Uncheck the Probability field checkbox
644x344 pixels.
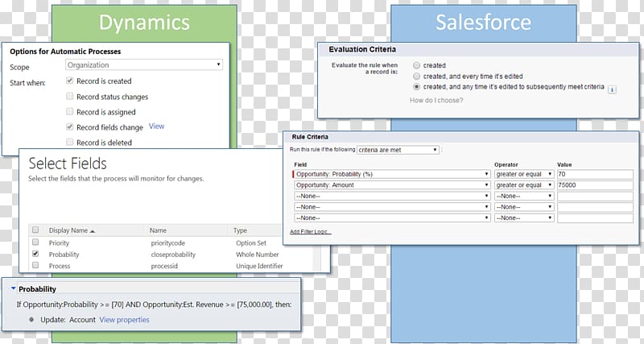point(35,254)
